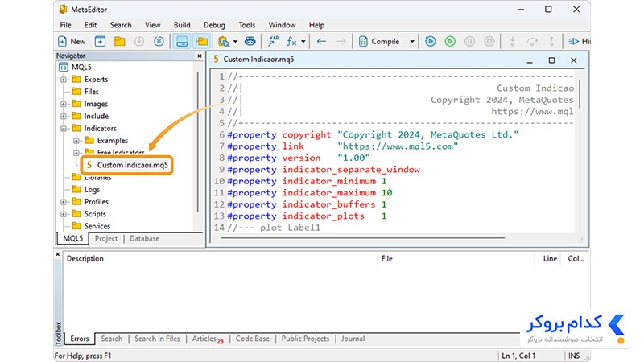Switch to the Project tab in Navigator
This screenshot has width=644, height=362.
106,238
